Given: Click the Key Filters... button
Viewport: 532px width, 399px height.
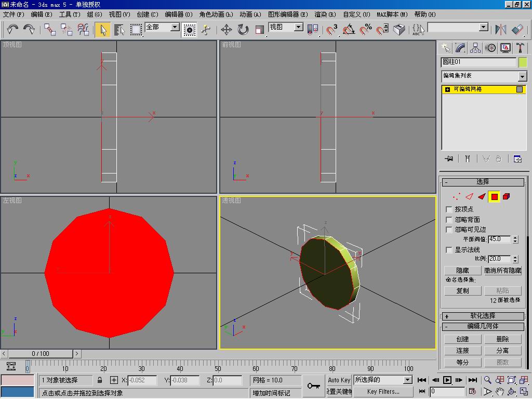Looking at the screenshot, I should [x=383, y=392].
